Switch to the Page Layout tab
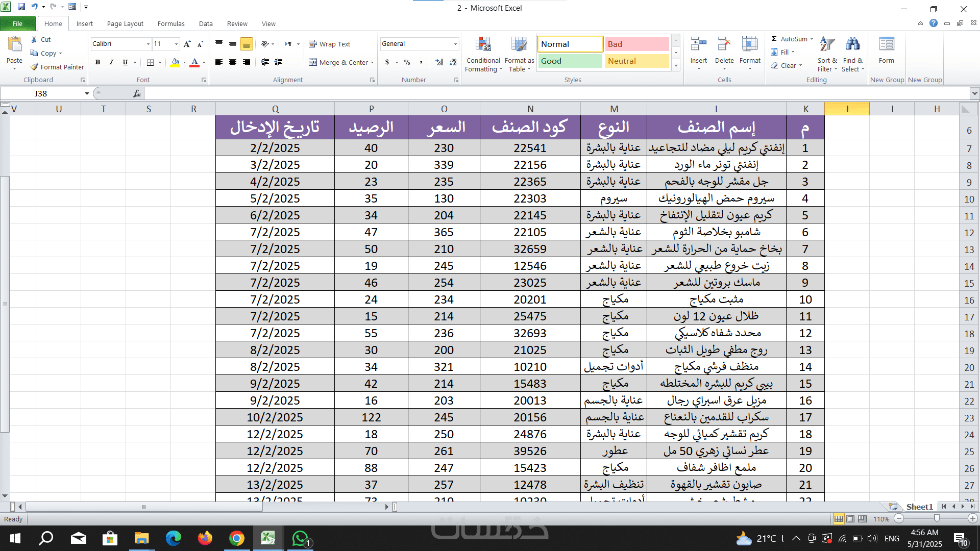The height and width of the screenshot is (551, 980). click(x=125, y=23)
